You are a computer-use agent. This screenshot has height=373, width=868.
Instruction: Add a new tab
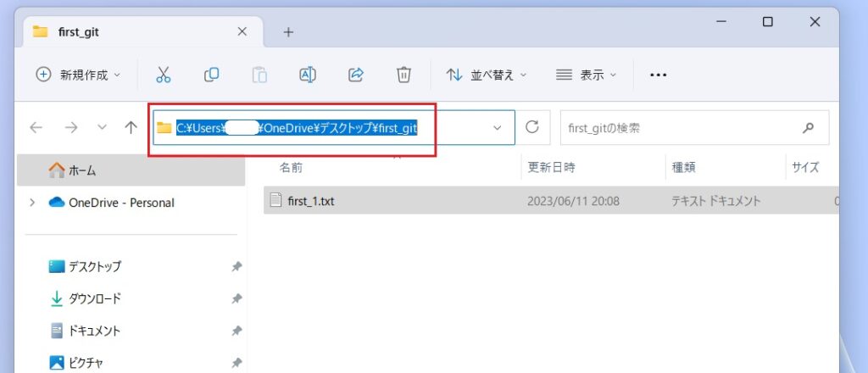288,32
